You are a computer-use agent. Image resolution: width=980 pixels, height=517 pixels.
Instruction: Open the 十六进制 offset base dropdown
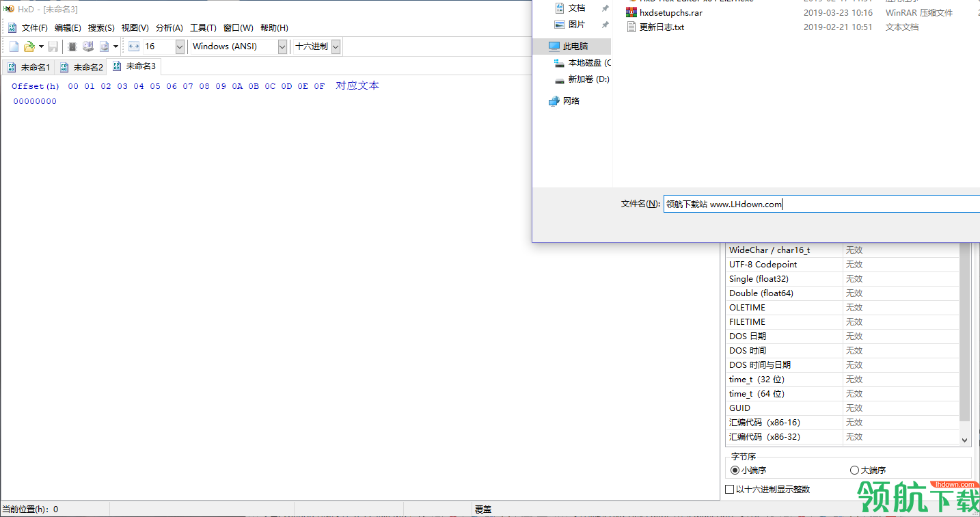336,47
